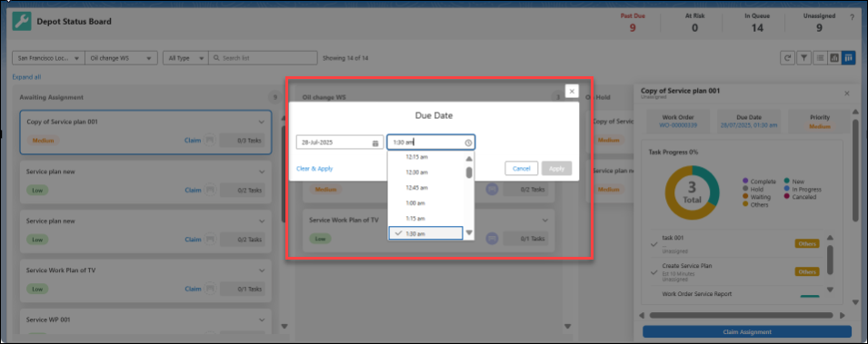The height and width of the screenshot is (344, 868).
Task: Click time list scroll down arrow
Action: 469,232
